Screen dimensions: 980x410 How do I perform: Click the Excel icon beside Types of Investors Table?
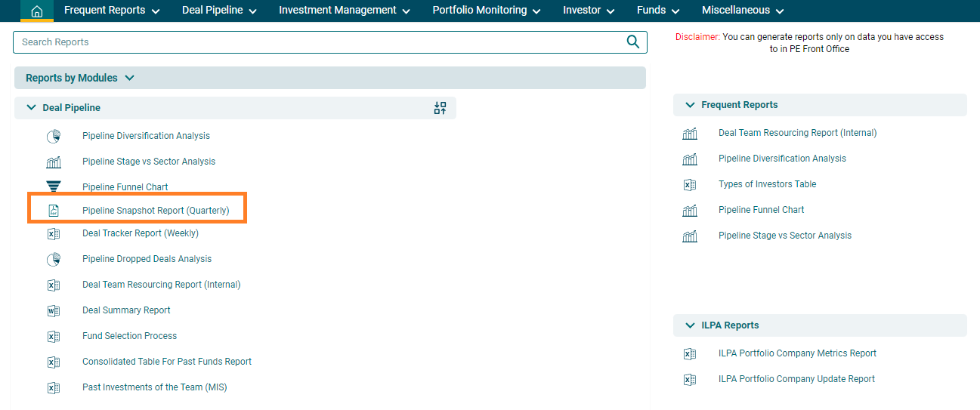coord(689,184)
